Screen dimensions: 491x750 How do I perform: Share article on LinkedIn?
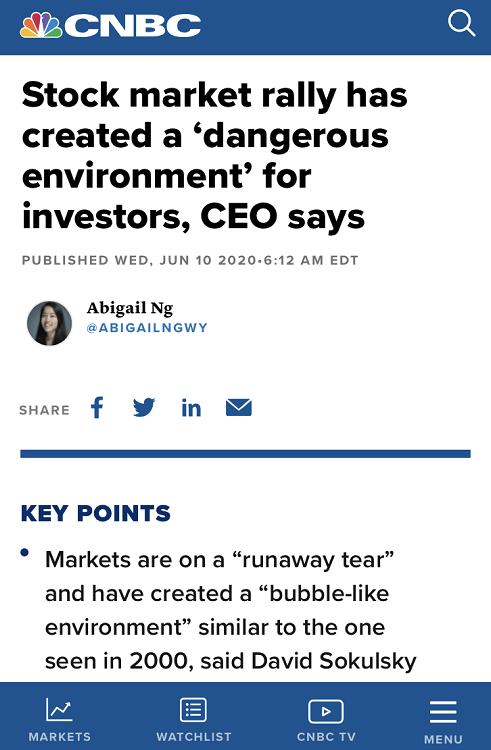(191, 408)
